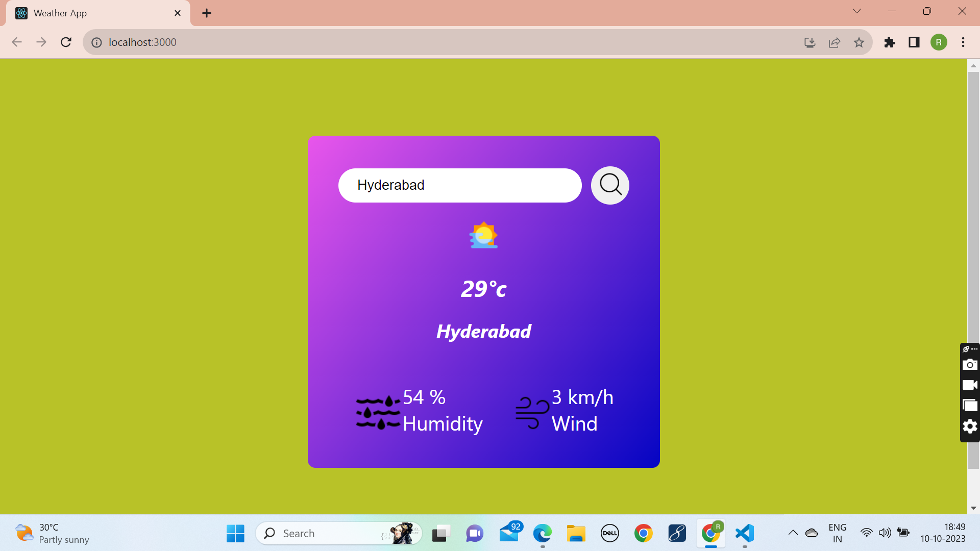Click inside the city search field
Image resolution: width=980 pixels, height=551 pixels.
tap(459, 185)
